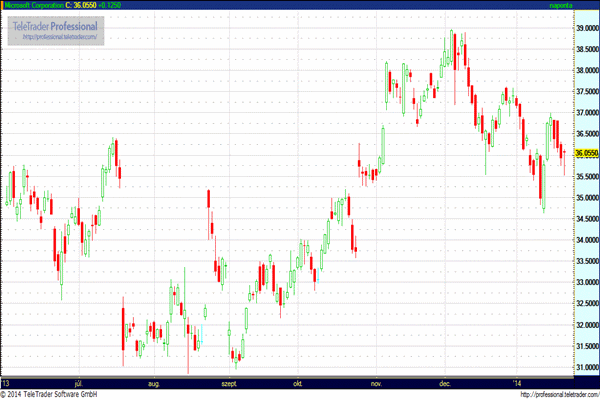Select the '14 year marker on time axis
Image resolution: width=600 pixels, height=400 pixels.
pyautogui.click(x=517, y=383)
